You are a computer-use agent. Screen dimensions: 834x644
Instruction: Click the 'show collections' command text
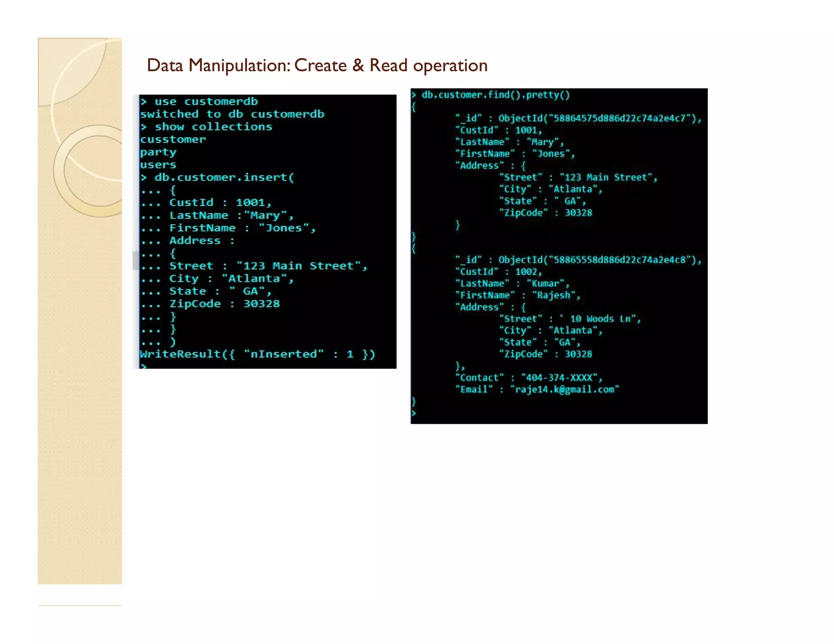pyautogui.click(x=213, y=127)
